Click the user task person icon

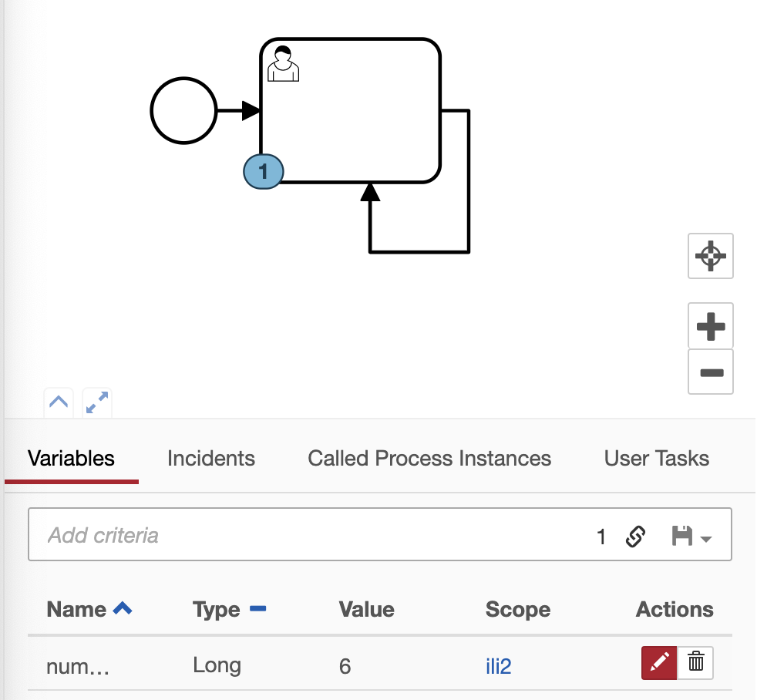pyautogui.click(x=283, y=64)
